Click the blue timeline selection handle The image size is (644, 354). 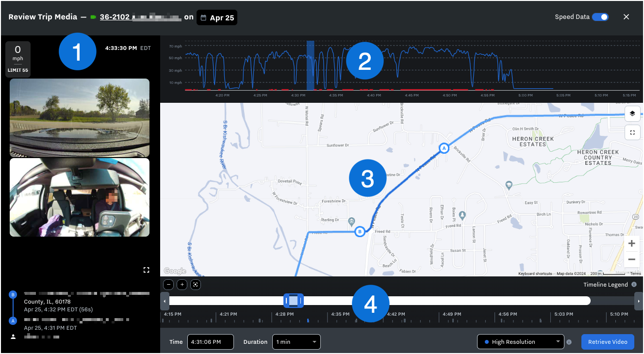point(294,301)
